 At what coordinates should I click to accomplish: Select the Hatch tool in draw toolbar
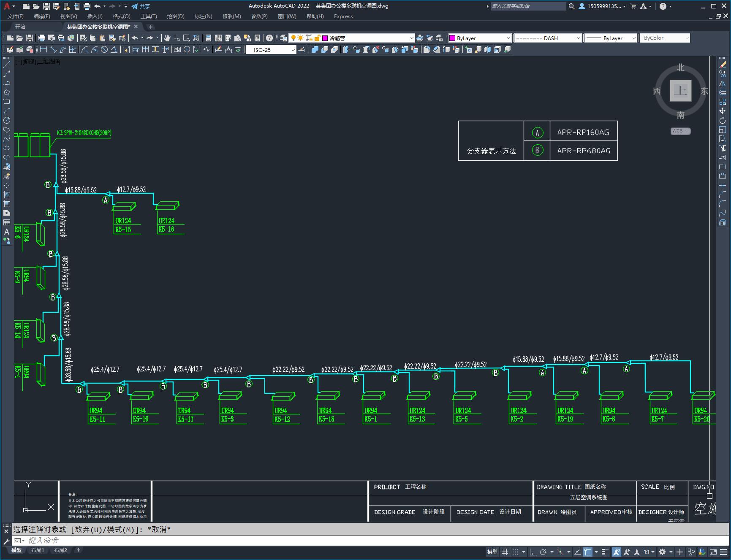coord(7,195)
